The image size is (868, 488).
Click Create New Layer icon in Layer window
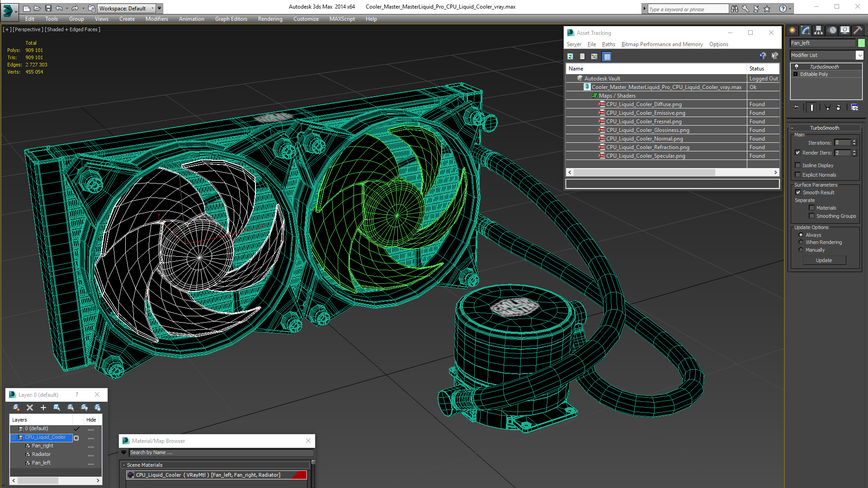pos(16,408)
